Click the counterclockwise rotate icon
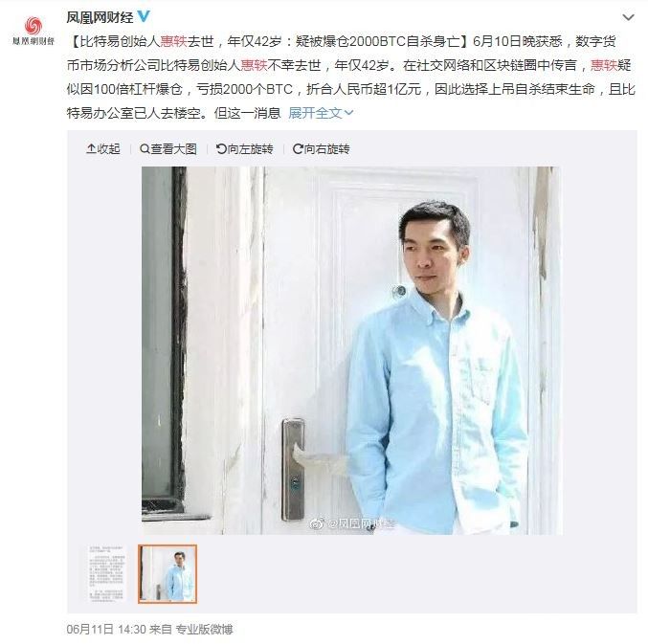 221,149
